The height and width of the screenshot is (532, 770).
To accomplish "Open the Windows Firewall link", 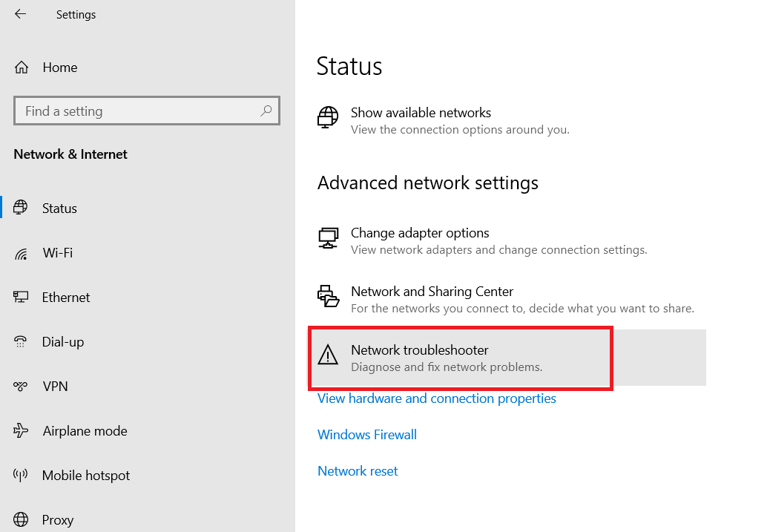I will point(366,435).
